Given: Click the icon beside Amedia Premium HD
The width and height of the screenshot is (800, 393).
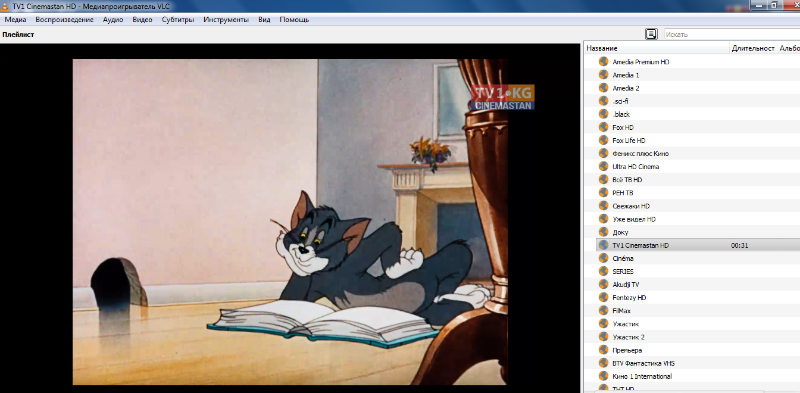Looking at the screenshot, I should click(x=604, y=61).
